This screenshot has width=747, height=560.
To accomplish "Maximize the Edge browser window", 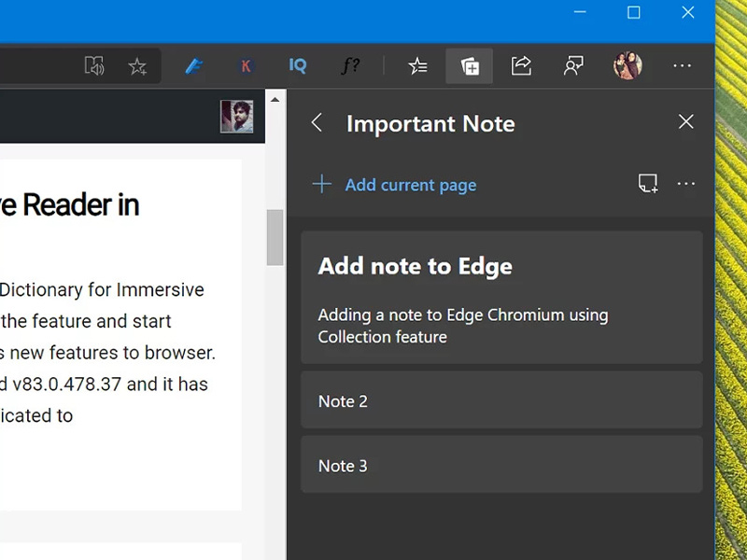I will (634, 12).
